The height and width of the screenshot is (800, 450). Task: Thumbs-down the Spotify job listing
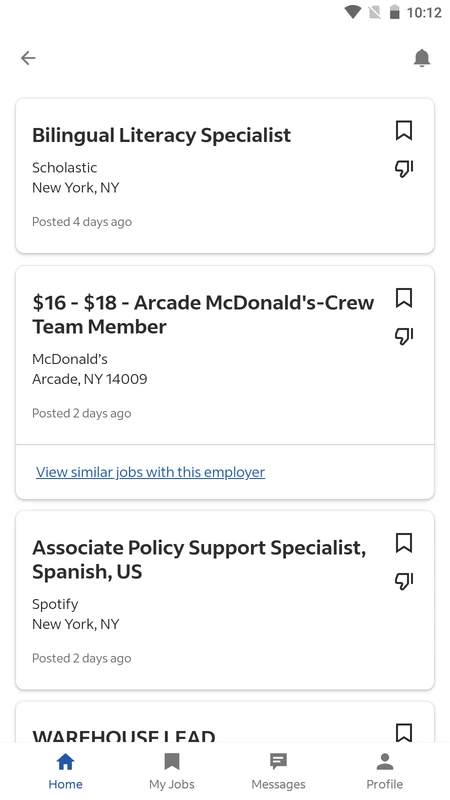click(404, 581)
